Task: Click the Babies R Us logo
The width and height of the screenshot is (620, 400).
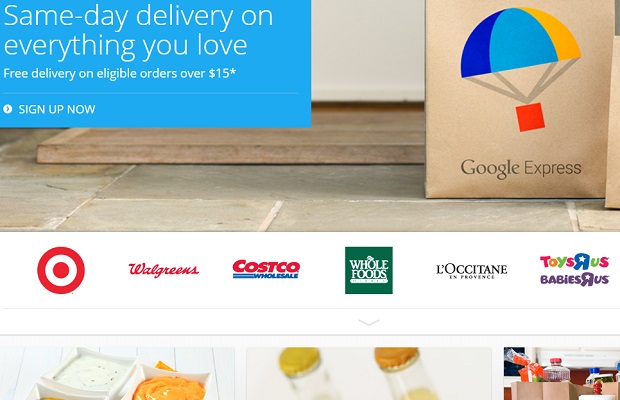Action: click(575, 279)
